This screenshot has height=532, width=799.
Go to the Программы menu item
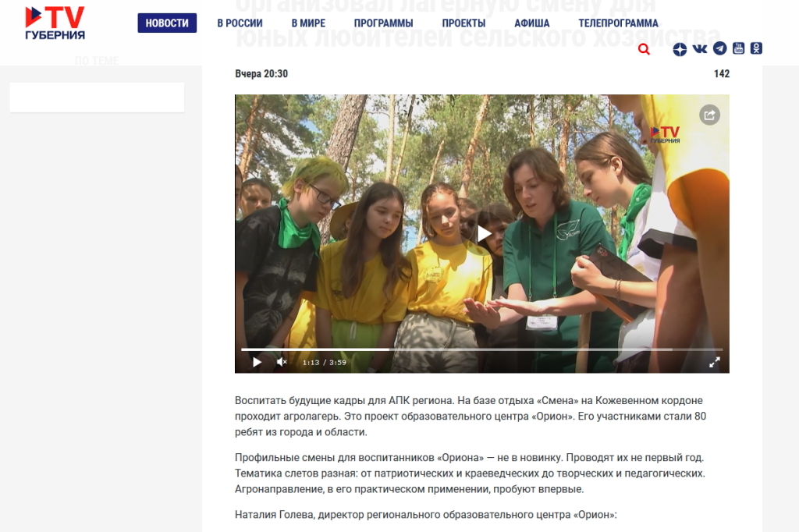(383, 23)
